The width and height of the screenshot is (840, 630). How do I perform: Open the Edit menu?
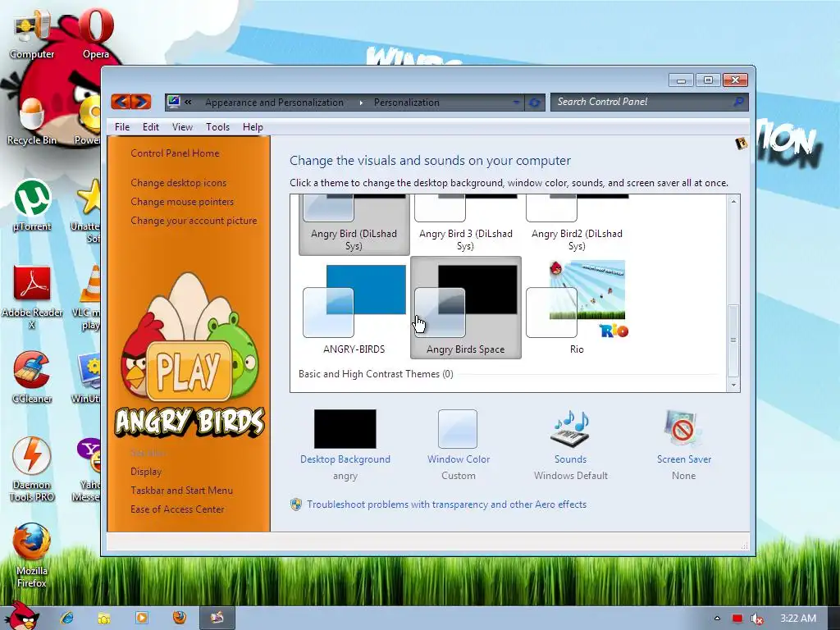(151, 127)
